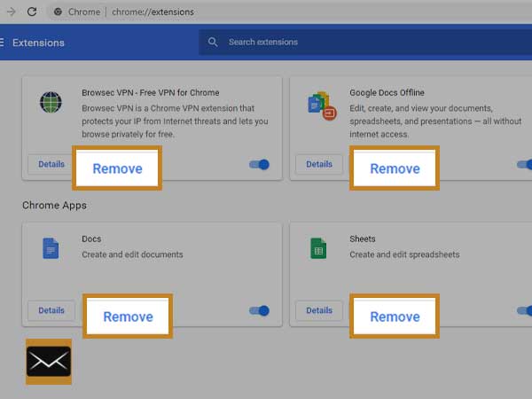Click the green Sheets app icon

tap(318, 248)
